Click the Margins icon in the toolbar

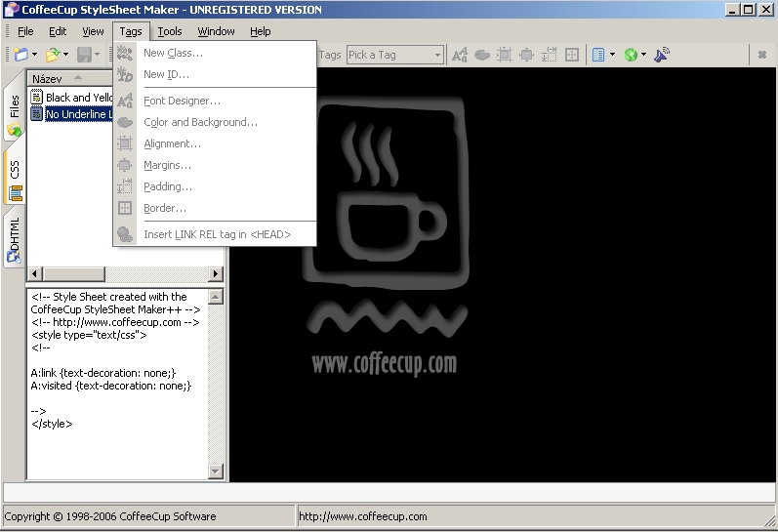[527, 55]
